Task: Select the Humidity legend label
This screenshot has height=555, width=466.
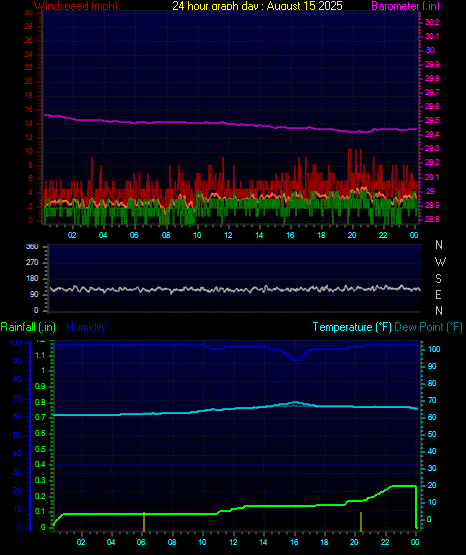Action: pyautogui.click(x=86, y=327)
